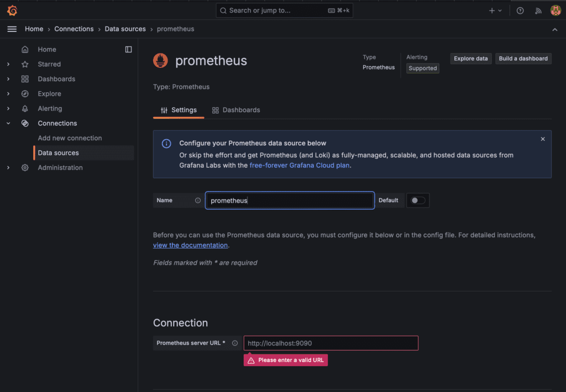Image resolution: width=566 pixels, height=392 pixels.
Task: Click the Administration gear icon
Action: [25, 168]
